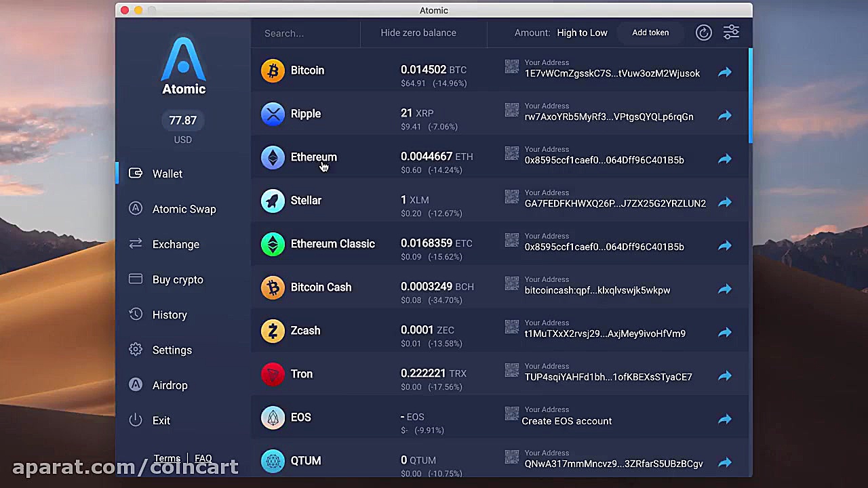This screenshot has width=868, height=488.
Task: Click the coin list vertical scrollbar
Action: [751, 96]
